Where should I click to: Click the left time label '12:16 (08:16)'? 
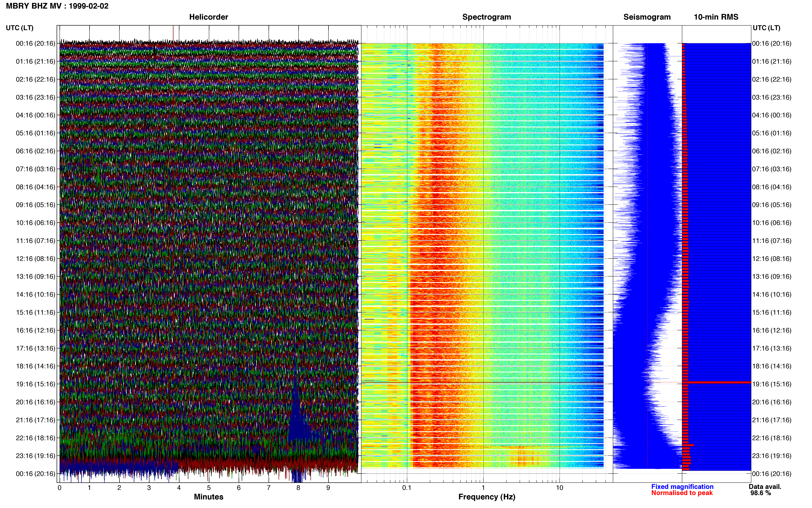coord(35,259)
